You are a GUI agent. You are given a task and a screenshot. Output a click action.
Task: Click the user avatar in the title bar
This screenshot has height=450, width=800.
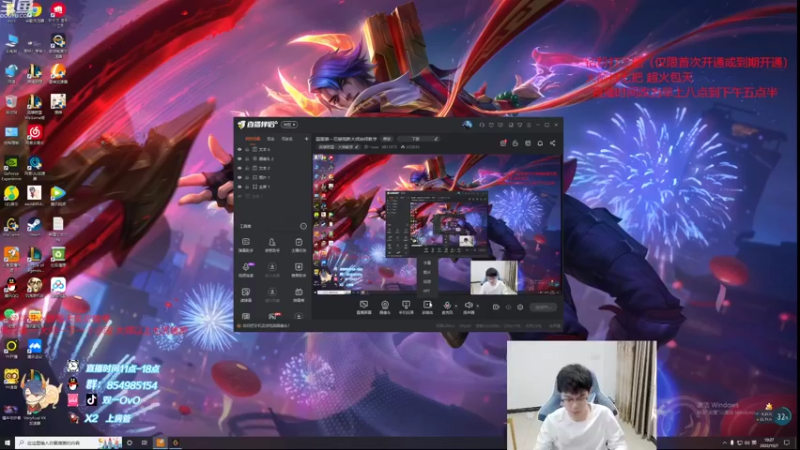tap(467, 124)
